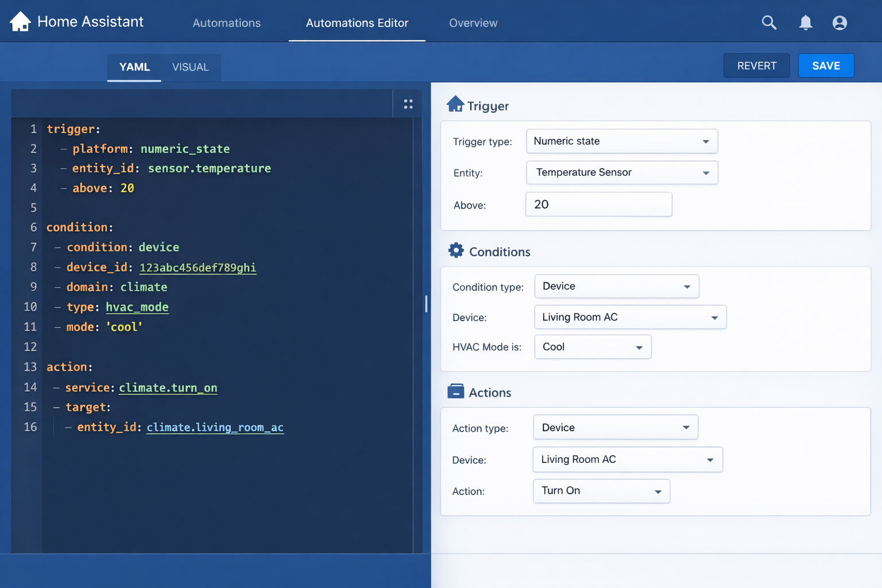This screenshot has height=588, width=882.
Task: Open the Condition type Device dropdown
Action: [x=617, y=286]
